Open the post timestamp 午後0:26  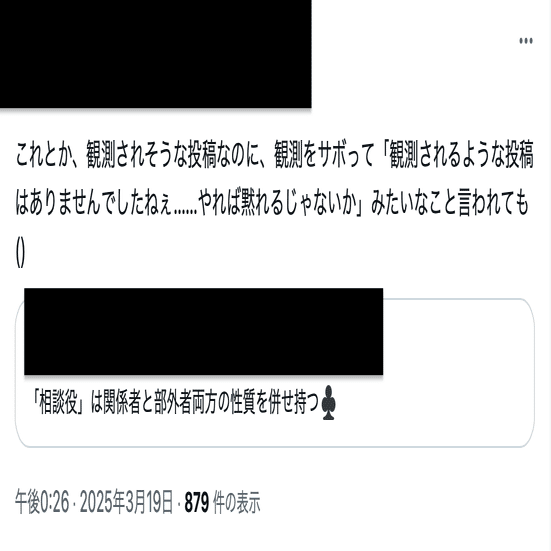tap(42, 502)
